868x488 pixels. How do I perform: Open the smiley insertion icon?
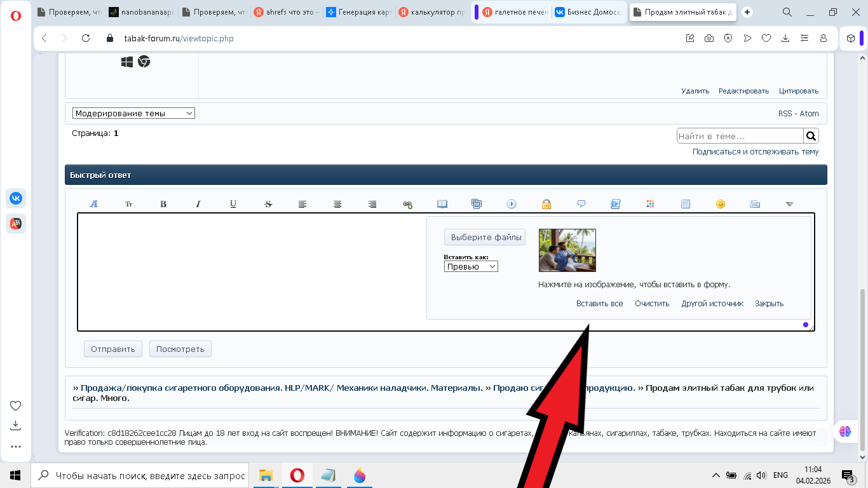click(719, 203)
